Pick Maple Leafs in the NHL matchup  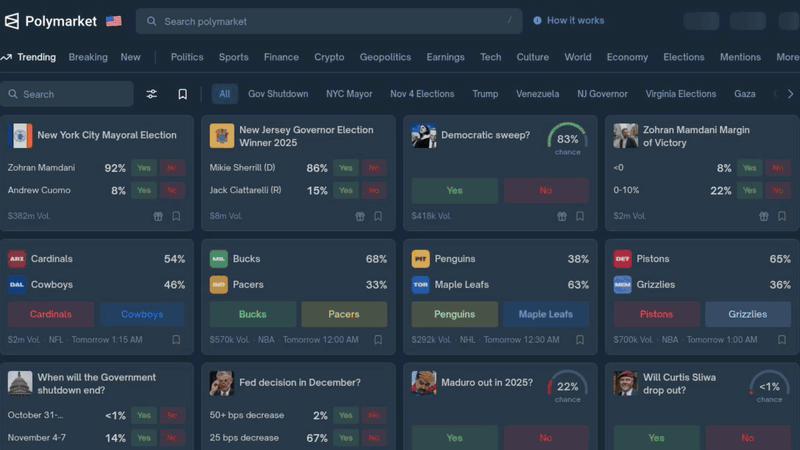coord(546,314)
